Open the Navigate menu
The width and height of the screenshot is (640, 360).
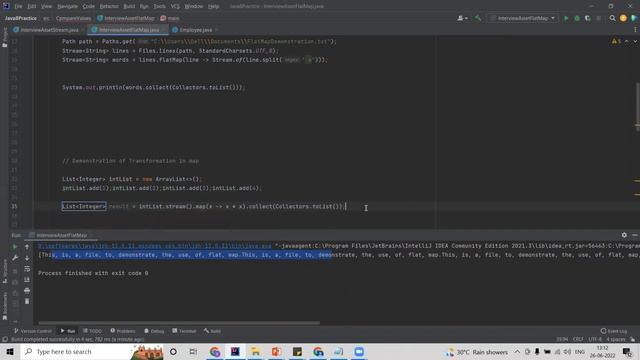67,6
